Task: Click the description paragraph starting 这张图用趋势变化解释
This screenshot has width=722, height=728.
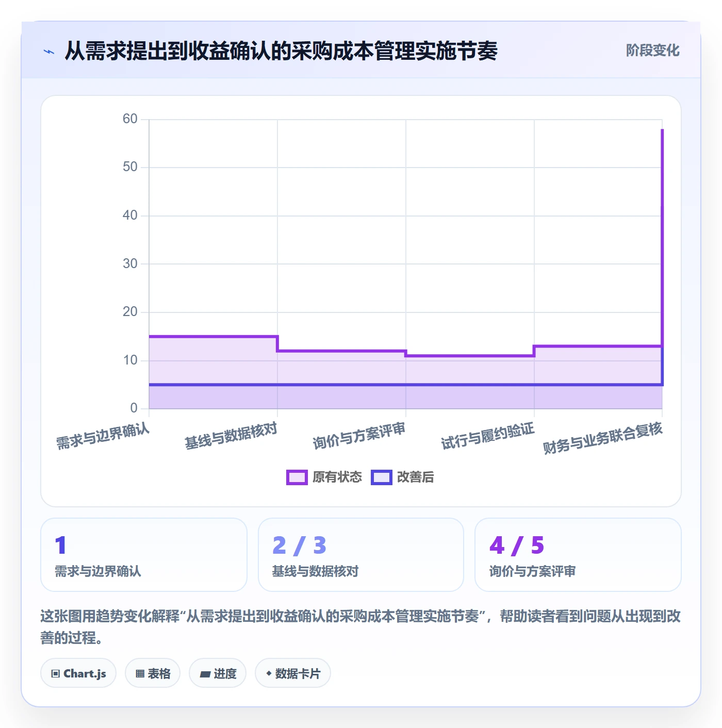Action: (360, 627)
